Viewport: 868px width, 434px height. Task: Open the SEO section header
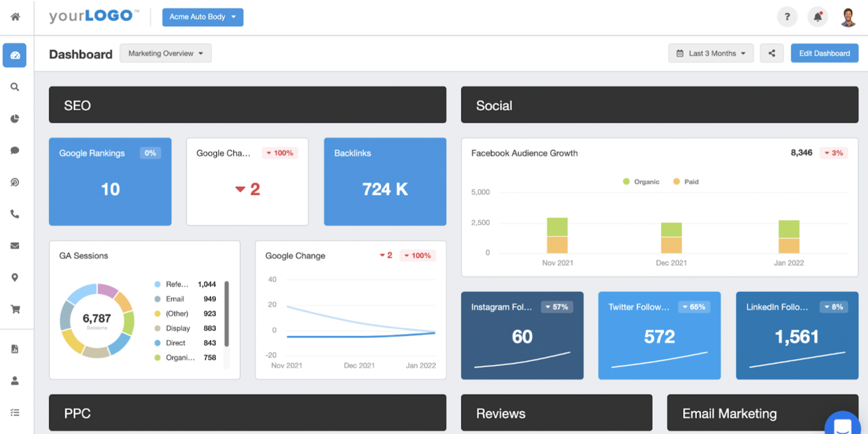pos(247,105)
